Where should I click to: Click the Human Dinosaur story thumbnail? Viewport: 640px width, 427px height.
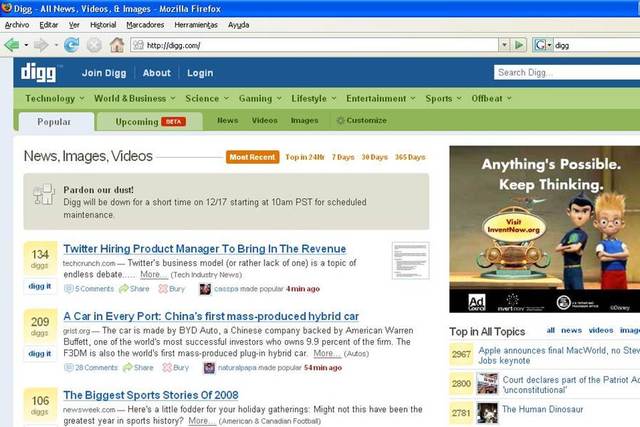tap(487, 413)
